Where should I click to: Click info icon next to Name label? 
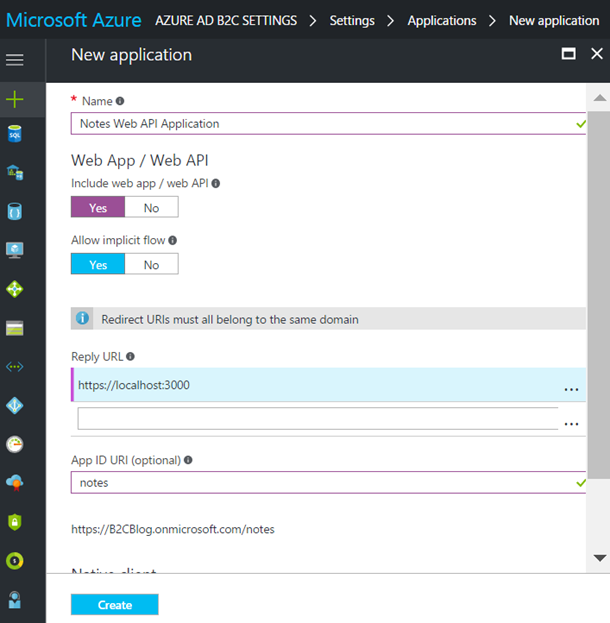pos(120,101)
